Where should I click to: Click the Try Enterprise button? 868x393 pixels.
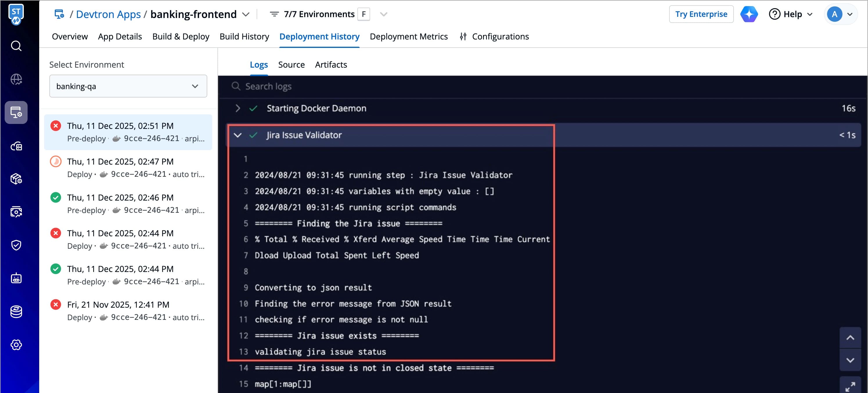click(x=701, y=14)
